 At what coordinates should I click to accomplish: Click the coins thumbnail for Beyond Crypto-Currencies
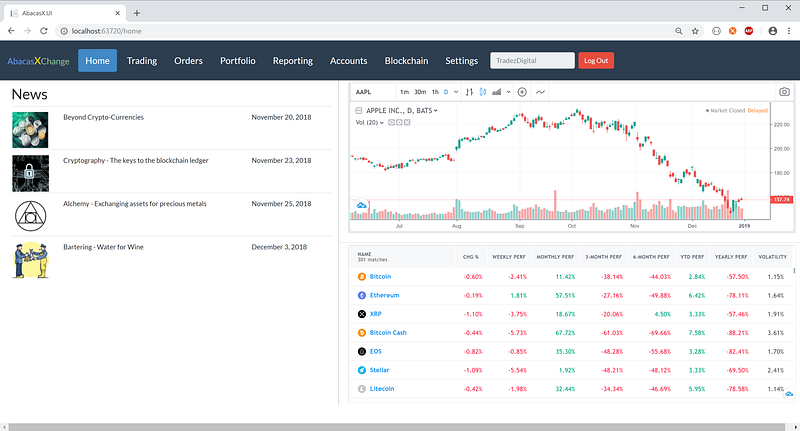30,130
